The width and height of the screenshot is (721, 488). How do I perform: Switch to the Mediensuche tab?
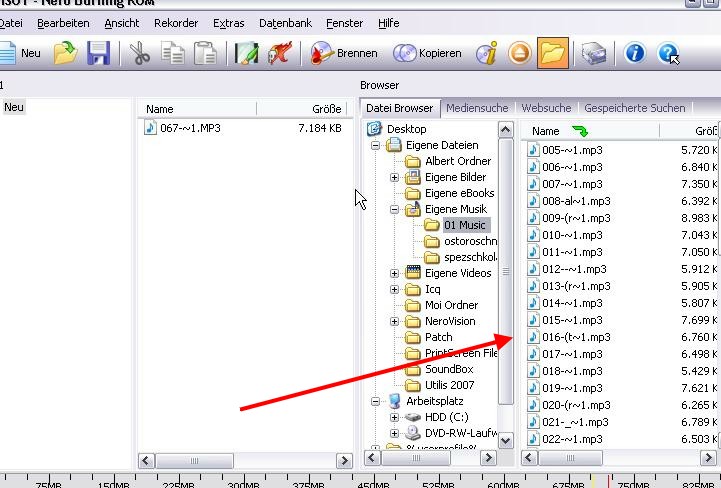pyautogui.click(x=477, y=108)
